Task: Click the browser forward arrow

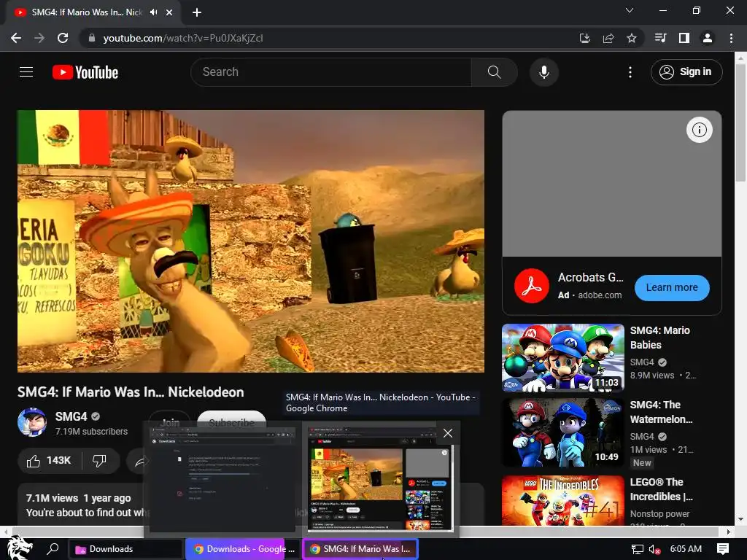Action: click(39, 38)
